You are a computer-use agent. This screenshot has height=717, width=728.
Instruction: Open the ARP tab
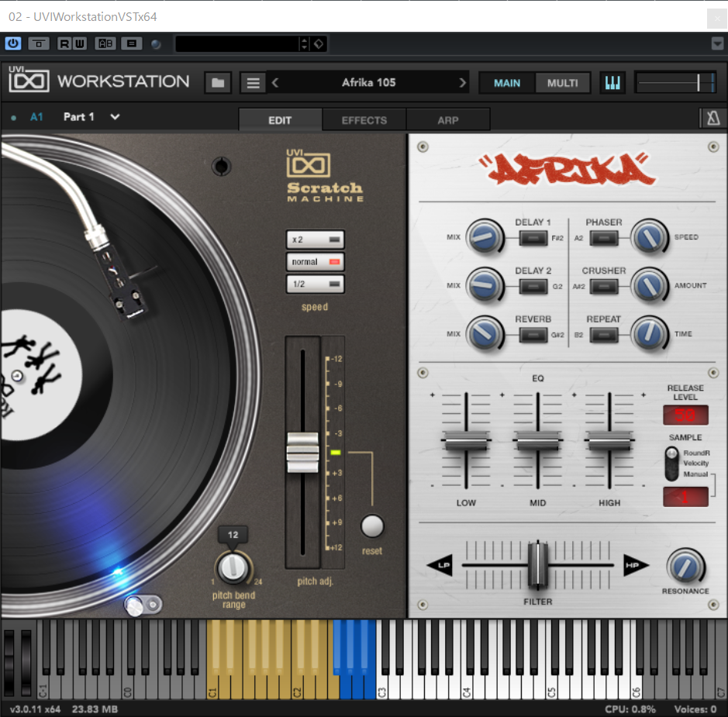447,120
